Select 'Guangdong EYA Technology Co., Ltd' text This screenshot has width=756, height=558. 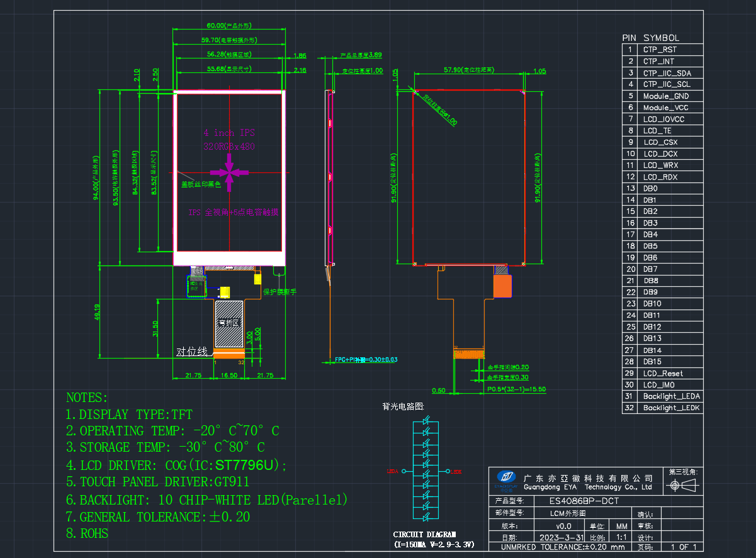coord(588,487)
